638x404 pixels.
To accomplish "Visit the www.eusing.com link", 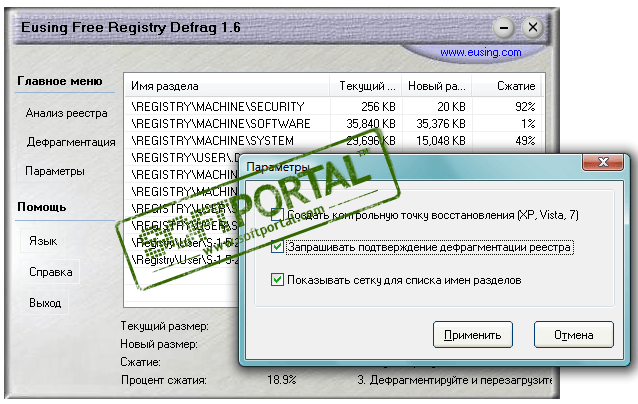I will point(481,52).
